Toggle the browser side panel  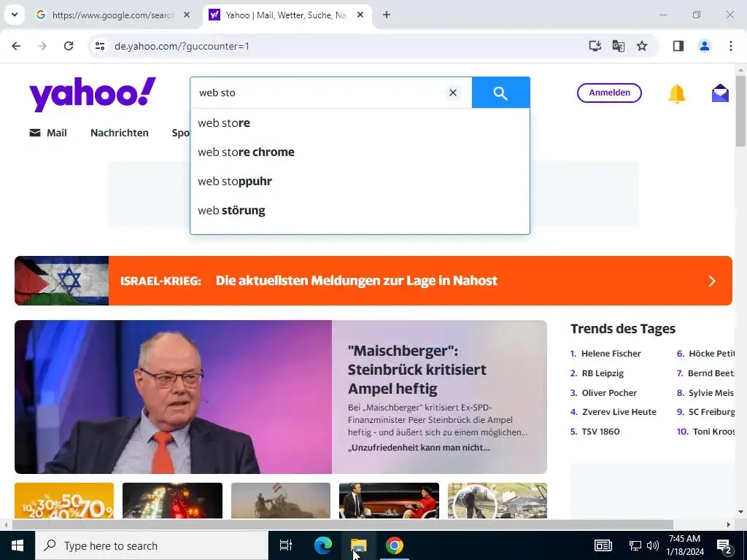pos(678,46)
